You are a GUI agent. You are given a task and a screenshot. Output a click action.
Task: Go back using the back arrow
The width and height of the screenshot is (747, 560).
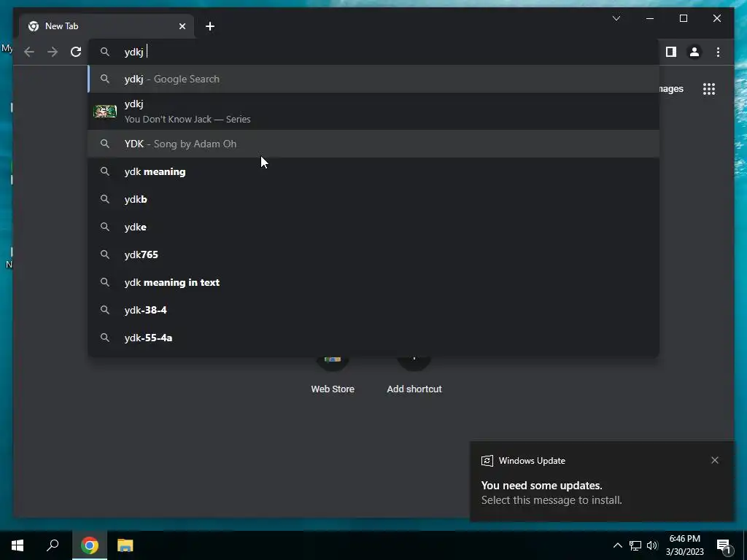pyautogui.click(x=29, y=52)
